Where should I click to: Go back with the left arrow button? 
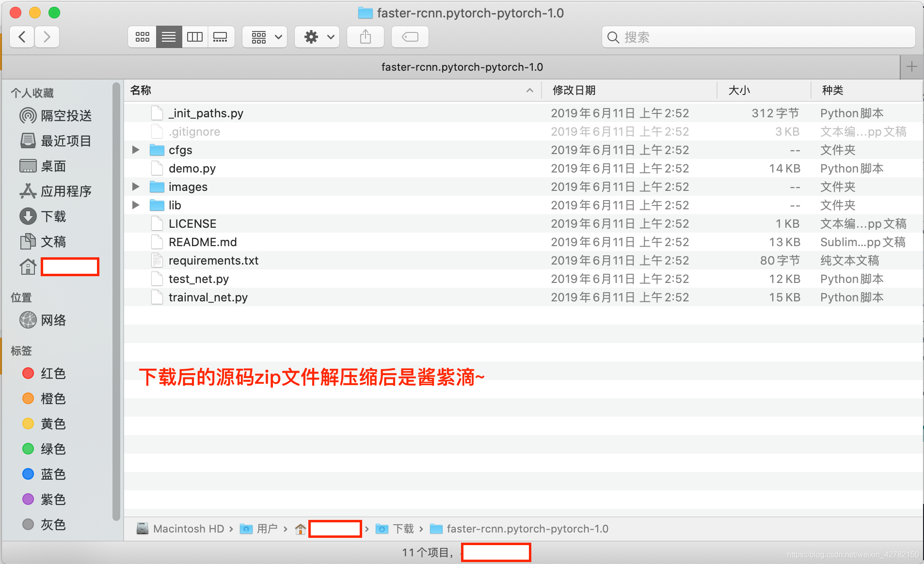tap(22, 37)
